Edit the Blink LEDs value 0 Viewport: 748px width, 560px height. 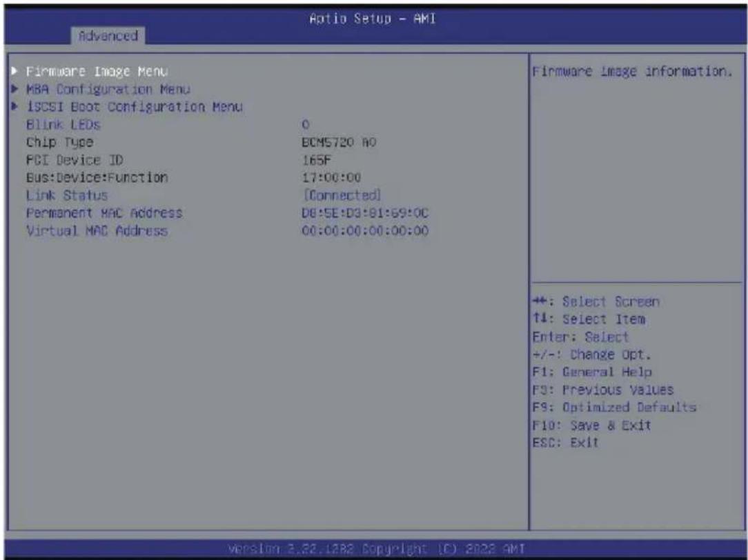pyautogui.click(x=305, y=125)
